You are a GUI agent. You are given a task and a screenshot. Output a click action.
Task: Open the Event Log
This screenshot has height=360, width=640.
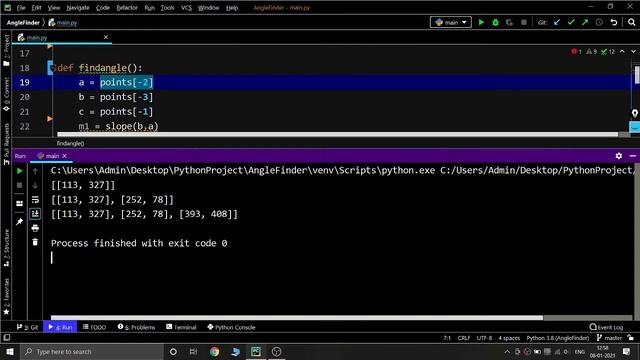pos(606,327)
